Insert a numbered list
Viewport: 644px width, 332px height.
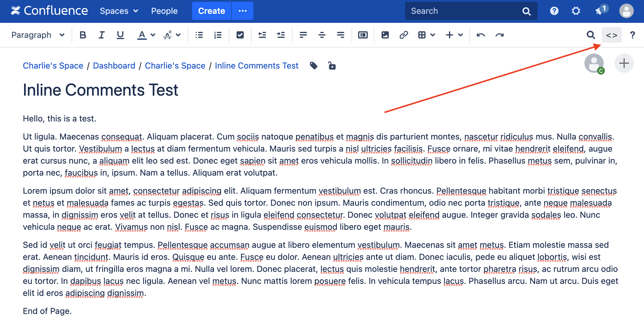218,35
